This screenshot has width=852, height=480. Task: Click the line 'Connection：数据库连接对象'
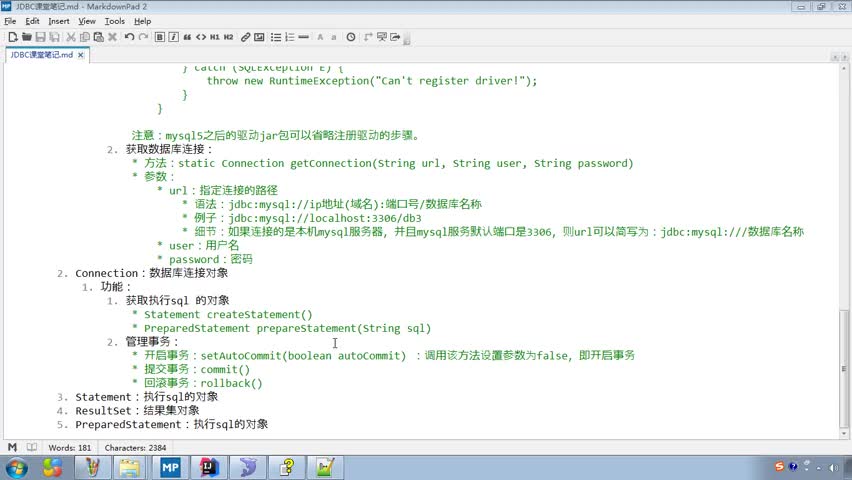[151, 273]
